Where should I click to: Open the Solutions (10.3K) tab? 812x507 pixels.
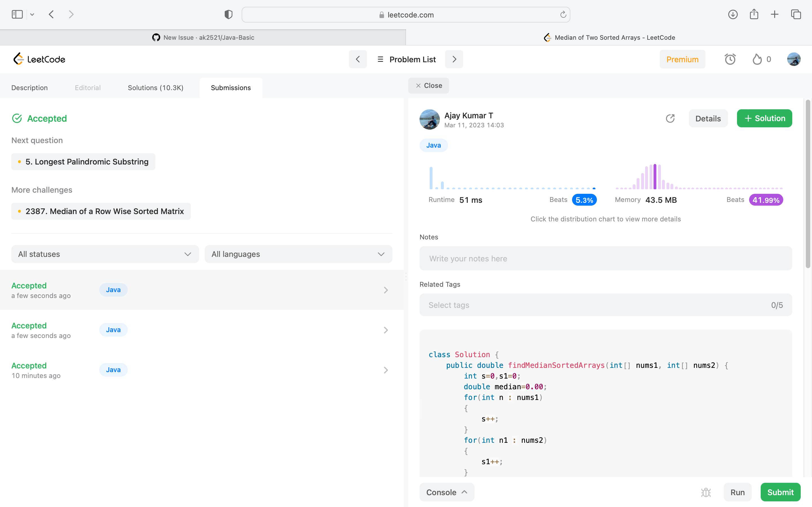click(x=155, y=88)
